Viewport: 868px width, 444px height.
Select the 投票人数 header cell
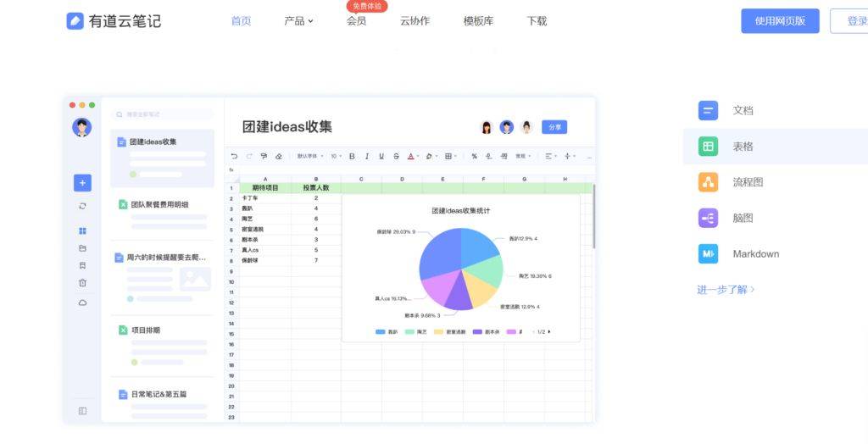point(316,188)
